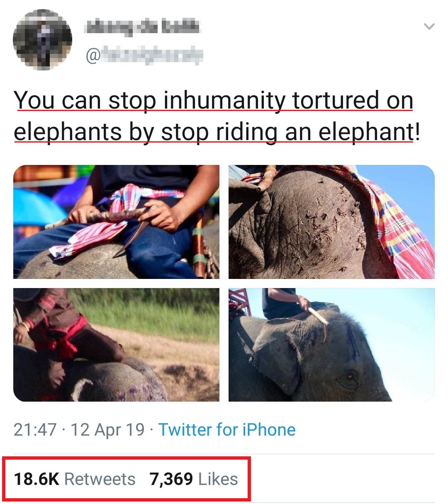Open photo of rider with red sash

(116, 345)
